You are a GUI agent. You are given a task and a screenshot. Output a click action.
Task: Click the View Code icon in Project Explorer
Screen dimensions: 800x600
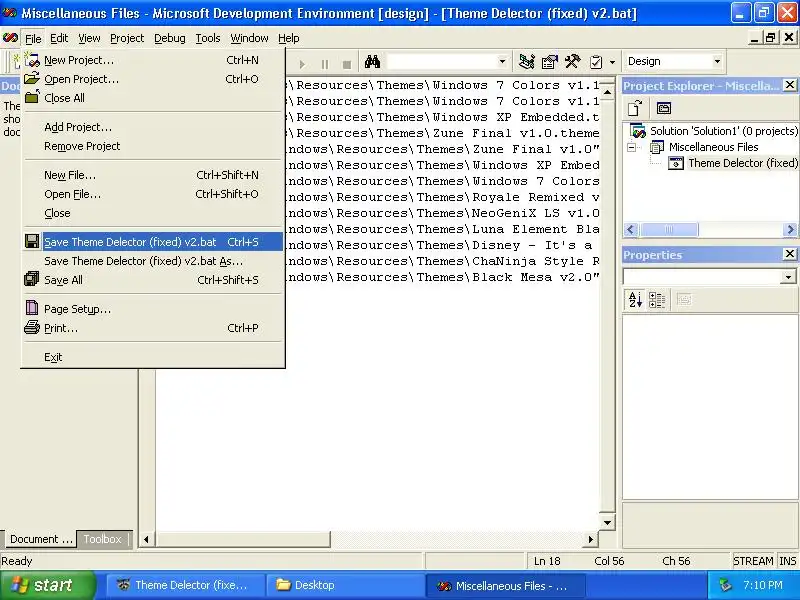click(663, 108)
